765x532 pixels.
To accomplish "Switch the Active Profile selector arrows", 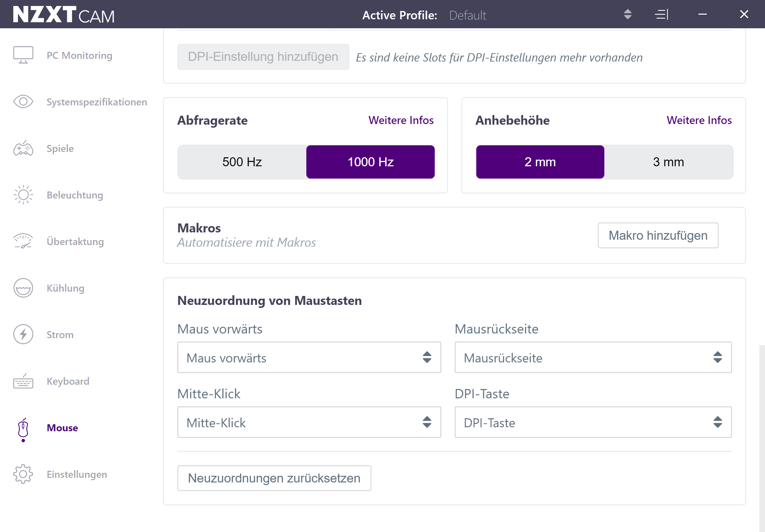I will coord(628,15).
